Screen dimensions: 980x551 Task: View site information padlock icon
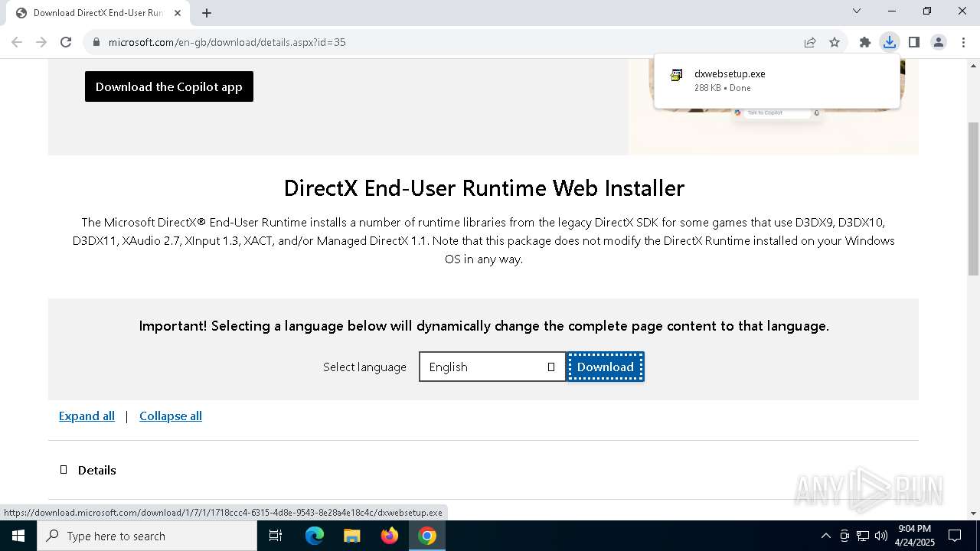tap(96, 42)
